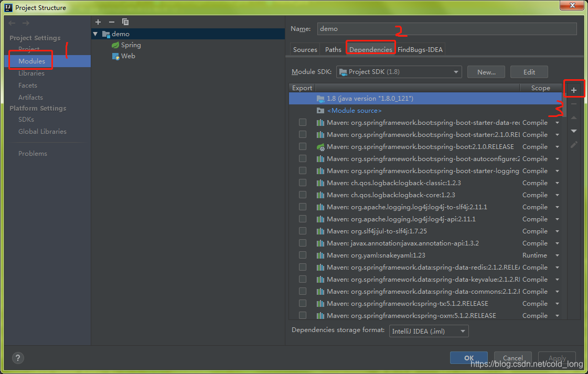Click the log4j-api library icon

[x=320, y=219]
